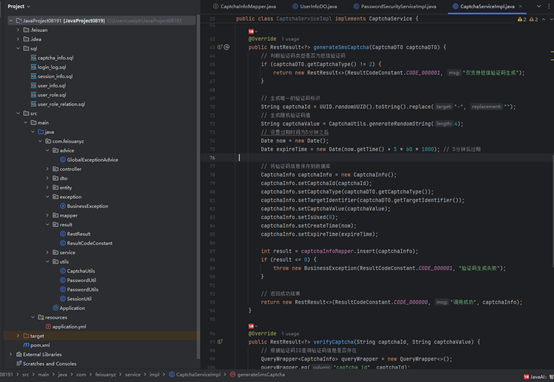Click the warnings indicator in the editor corner
Viewport: 554px width, 382px height.
522,19
